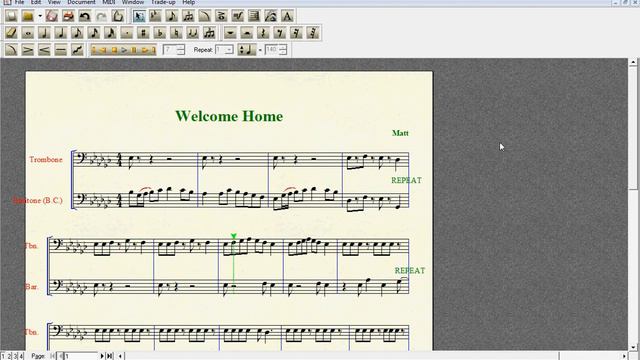The image size is (640, 360).
Task: Select the arrow pointer selection tool
Action: pyautogui.click(x=139, y=16)
